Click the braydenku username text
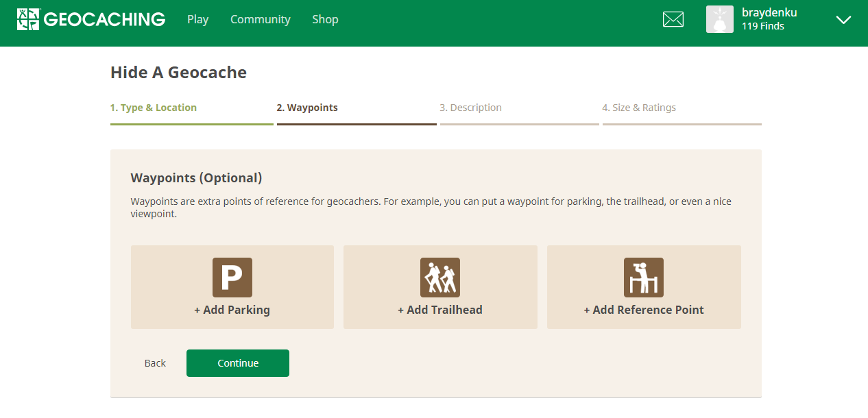This screenshot has width=868, height=418. click(769, 12)
